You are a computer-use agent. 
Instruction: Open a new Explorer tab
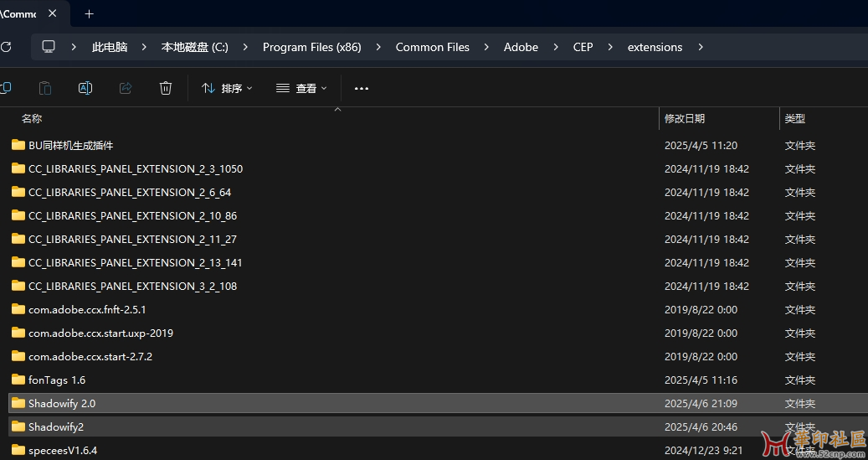pos(89,14)
